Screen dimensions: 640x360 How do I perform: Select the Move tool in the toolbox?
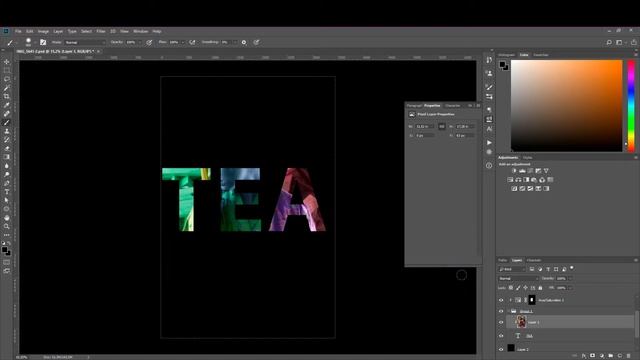(7, 62)
